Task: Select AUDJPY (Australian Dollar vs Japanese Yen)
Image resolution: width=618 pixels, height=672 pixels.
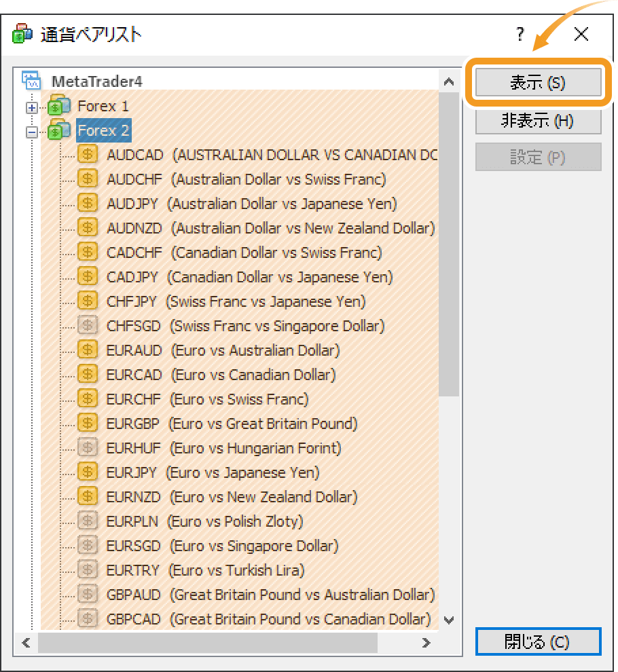Action: coord(252,204)
